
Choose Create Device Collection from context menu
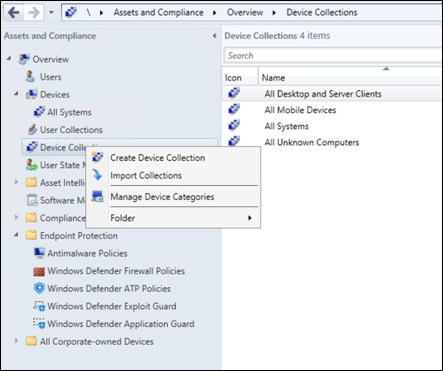[x=173, y=158]
